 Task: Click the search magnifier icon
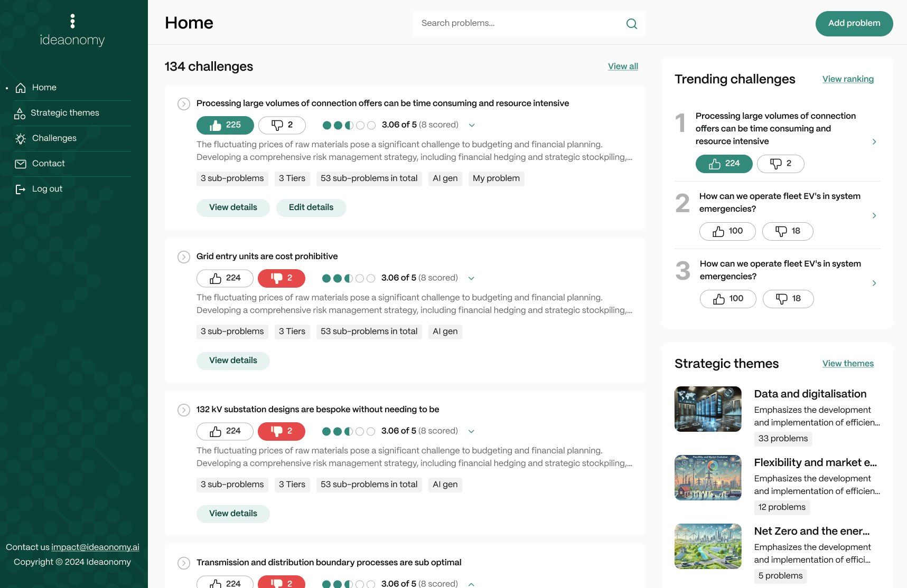click(631, 24)
